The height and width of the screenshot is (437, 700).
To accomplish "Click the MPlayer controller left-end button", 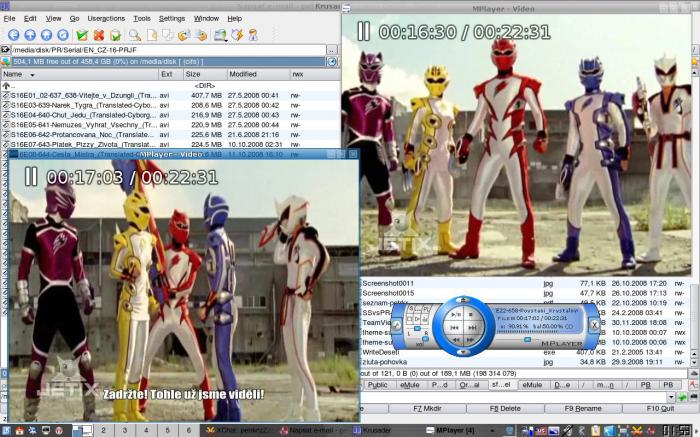I will click(396, 325).
